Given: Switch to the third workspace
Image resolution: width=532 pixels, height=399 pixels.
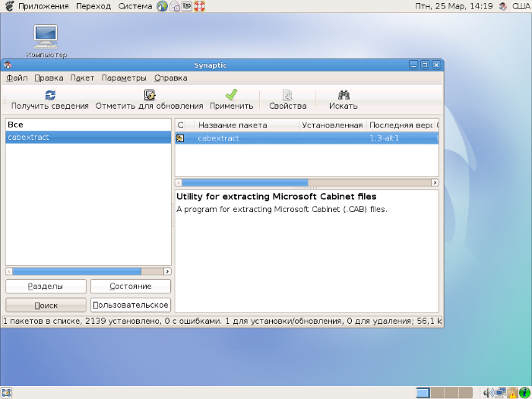Looking at the screenshot, I should (451, 393).
